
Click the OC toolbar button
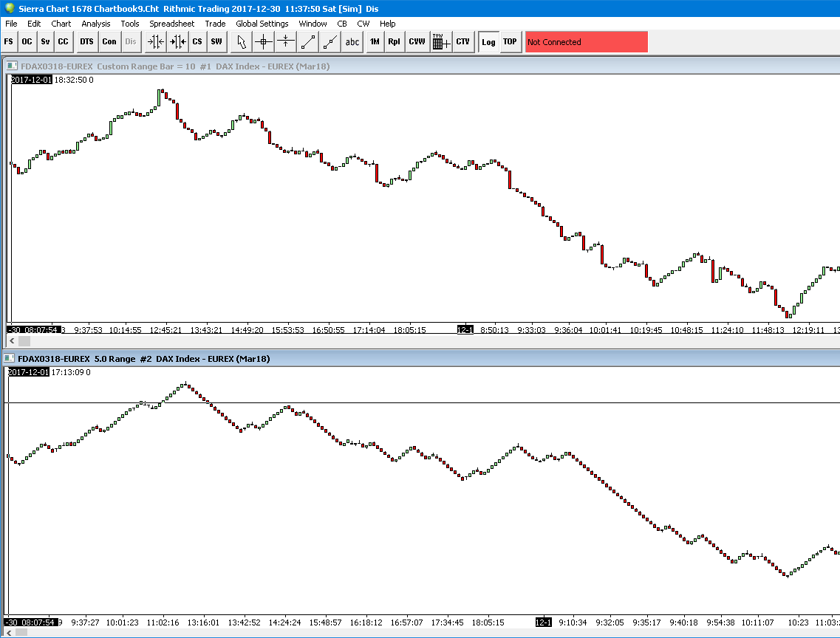point(27,42)
